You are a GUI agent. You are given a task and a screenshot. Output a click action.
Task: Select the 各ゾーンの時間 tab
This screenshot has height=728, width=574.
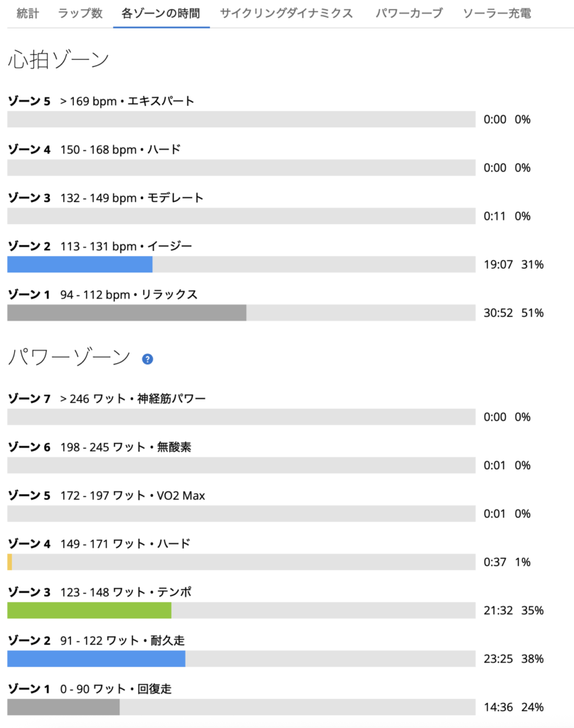[161, 14]
